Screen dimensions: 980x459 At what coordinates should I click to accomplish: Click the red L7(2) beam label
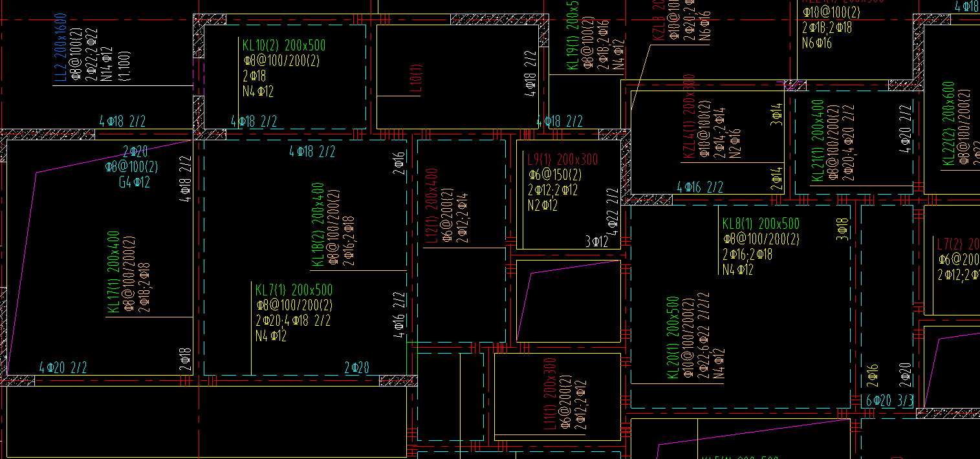coord(959,244)
